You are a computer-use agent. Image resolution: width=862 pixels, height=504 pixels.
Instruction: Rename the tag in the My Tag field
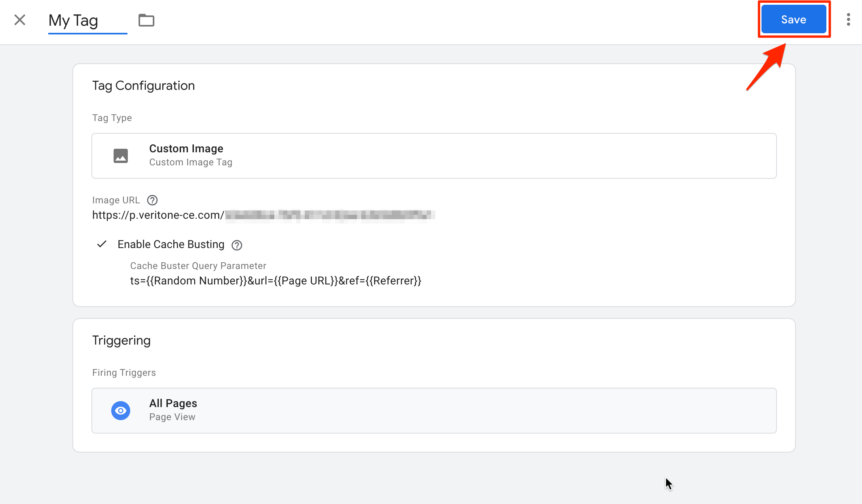tap(73, 21)
